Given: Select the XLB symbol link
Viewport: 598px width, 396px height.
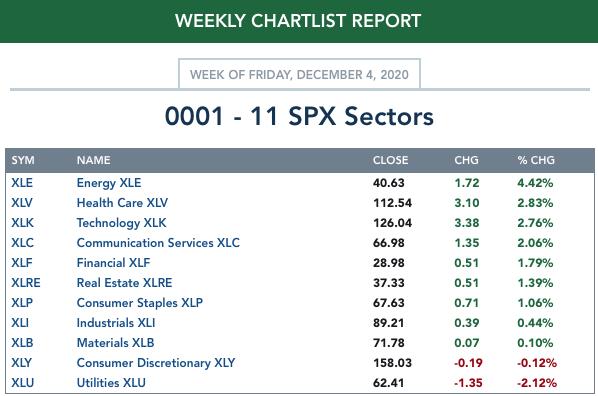Looking at the screenshot, I should 22,343.
